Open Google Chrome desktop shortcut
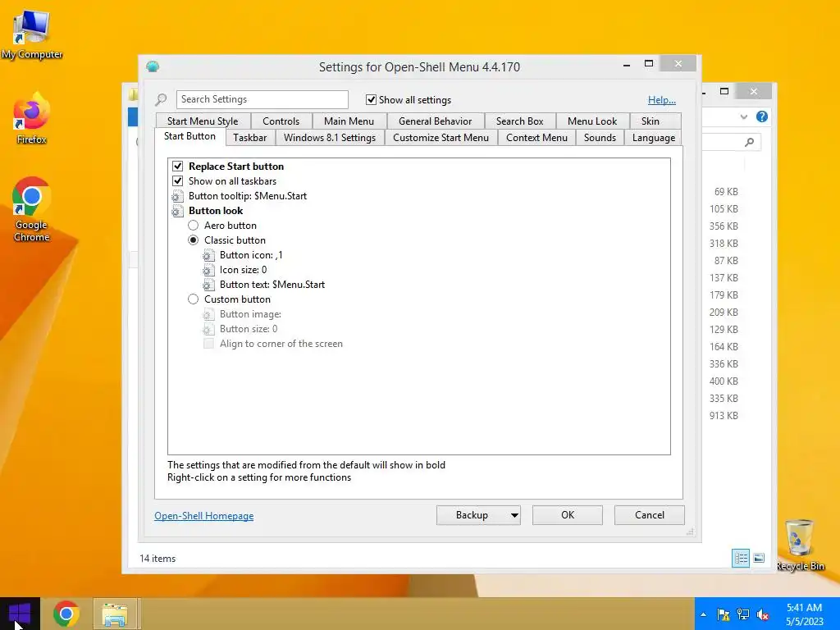The width and height of the screenshot is (840, 630). point(32,209)
